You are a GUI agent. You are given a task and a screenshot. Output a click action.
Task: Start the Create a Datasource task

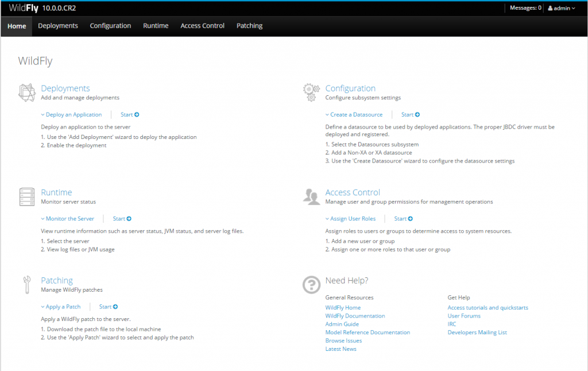tap(410, 115)
